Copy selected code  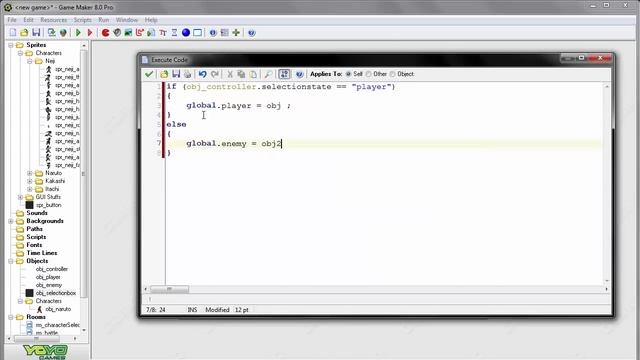[241, 74]
